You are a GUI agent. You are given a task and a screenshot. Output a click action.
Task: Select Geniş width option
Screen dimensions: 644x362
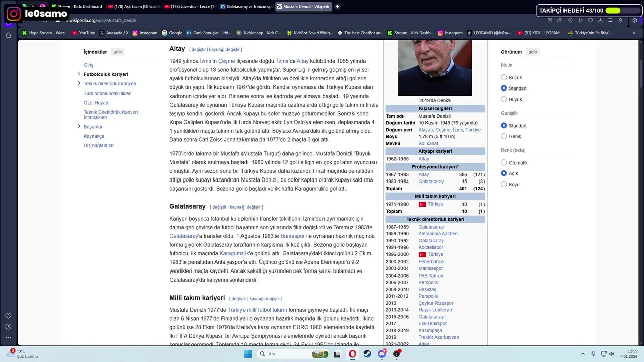pos(504,136)
